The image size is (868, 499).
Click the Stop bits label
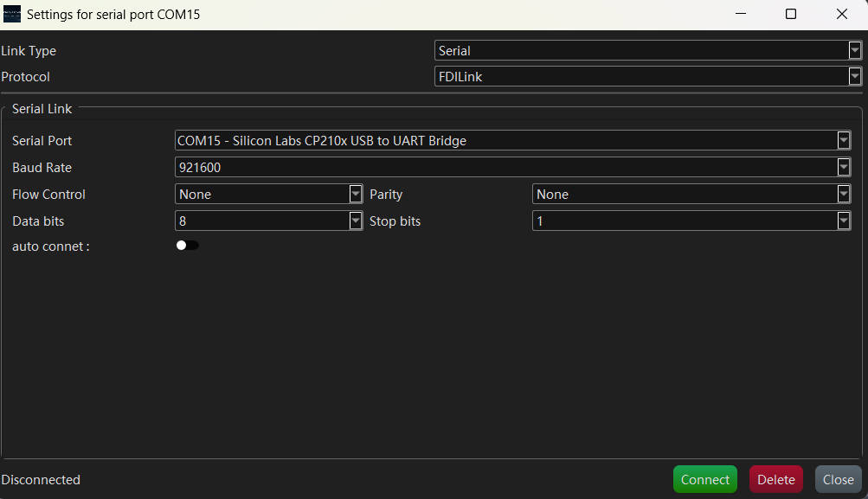[x=395, y=221]
